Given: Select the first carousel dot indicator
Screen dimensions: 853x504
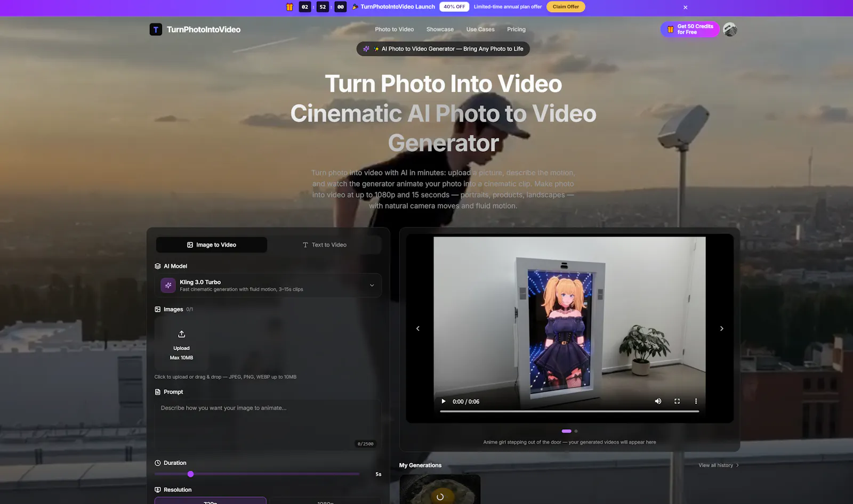Looking at the screenshot, I should click(567, 431).
